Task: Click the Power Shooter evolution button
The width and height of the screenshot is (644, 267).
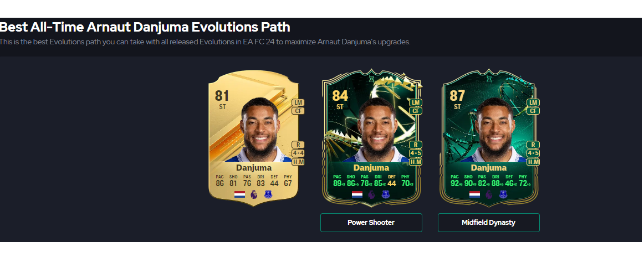Action: pyautogui.click(x=371, y=223)
